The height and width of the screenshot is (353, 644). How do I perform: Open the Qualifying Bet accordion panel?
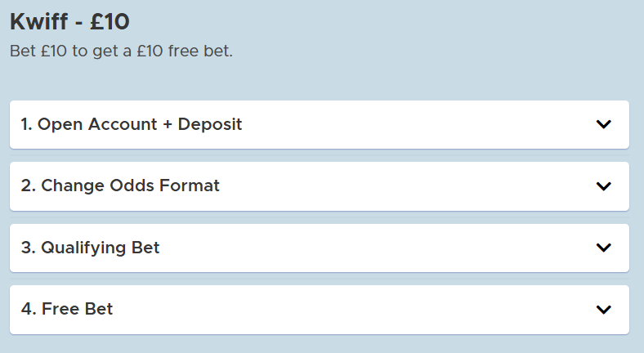[x=319, y=248]
